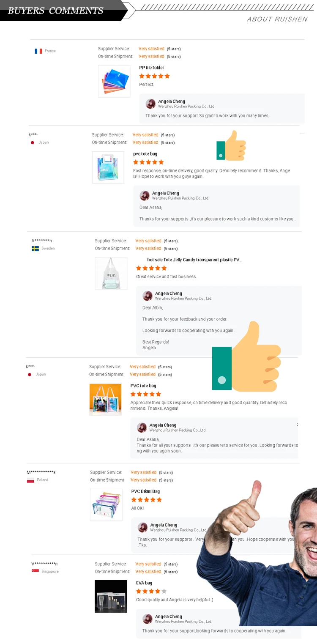Open the holographic pvc tote bag thumbnail
Viewport: 317px width, 644px height.
[108, 167]
